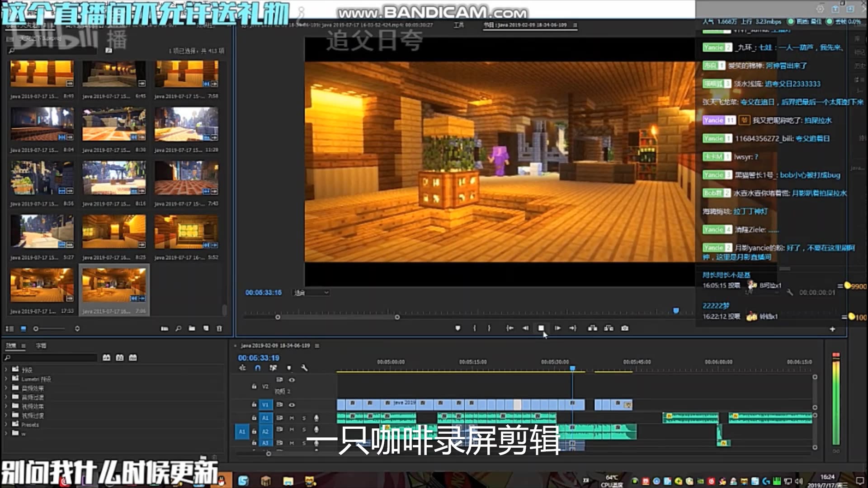Expand the 视频效果 folder

tap(6, 406)
